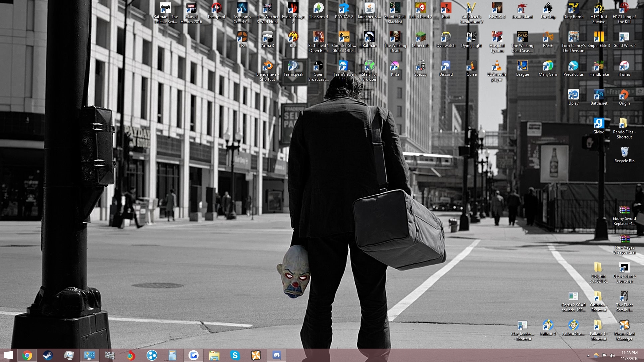The width and height of the screenshot is (644, 362).
Task: Select the Speccy icon
Action: [x=420, y=69]
